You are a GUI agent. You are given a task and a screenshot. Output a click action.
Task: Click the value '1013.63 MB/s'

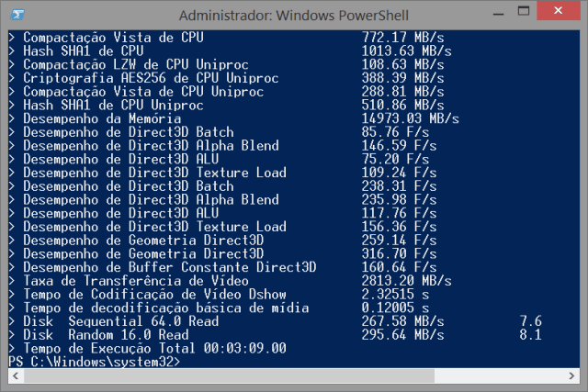[406, 51]
